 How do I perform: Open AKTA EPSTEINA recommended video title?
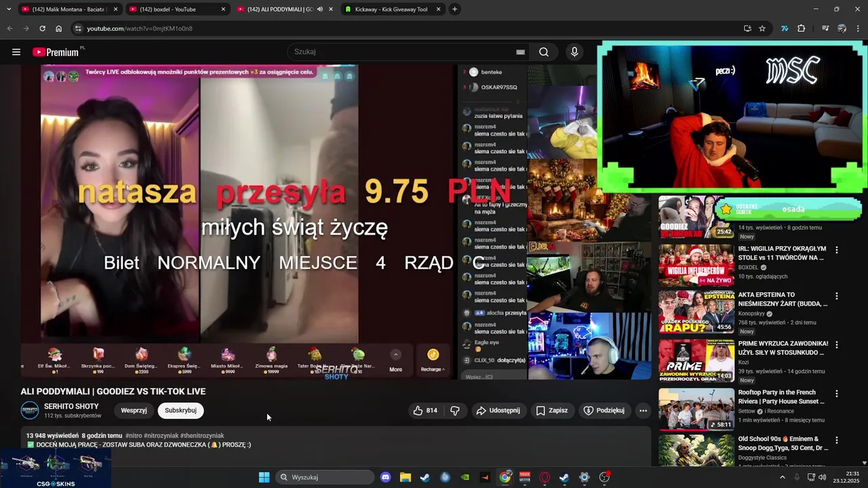coord(783,299)
